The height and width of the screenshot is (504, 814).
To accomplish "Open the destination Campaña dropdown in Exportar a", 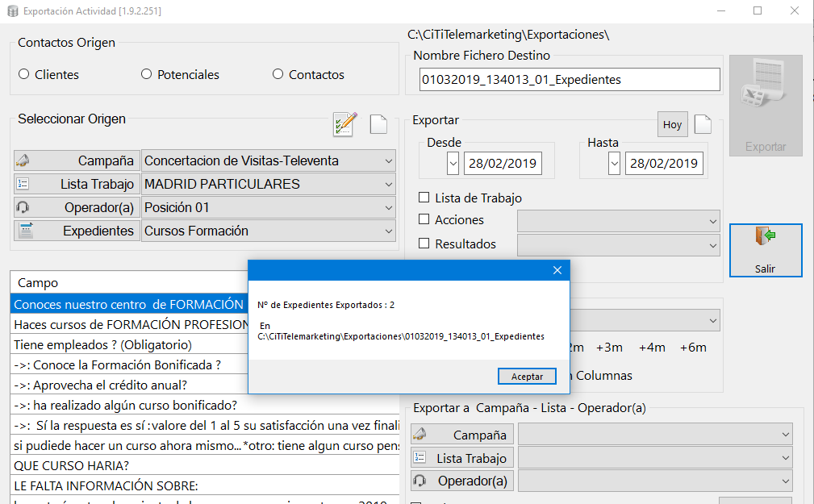I will [655, 435].
